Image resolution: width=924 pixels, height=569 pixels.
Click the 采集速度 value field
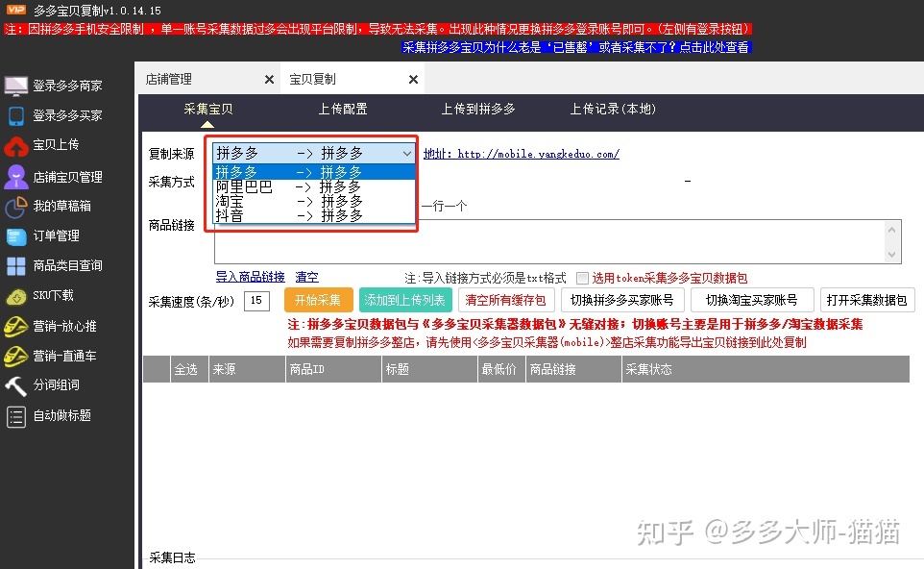(256, 301)
